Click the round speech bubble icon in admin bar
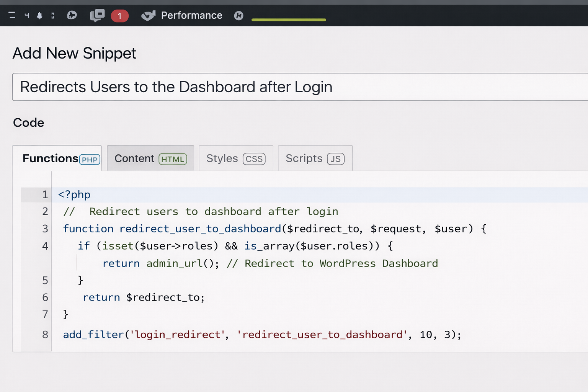This screenshot has width=588, height=392. click(x=72, y=15)
